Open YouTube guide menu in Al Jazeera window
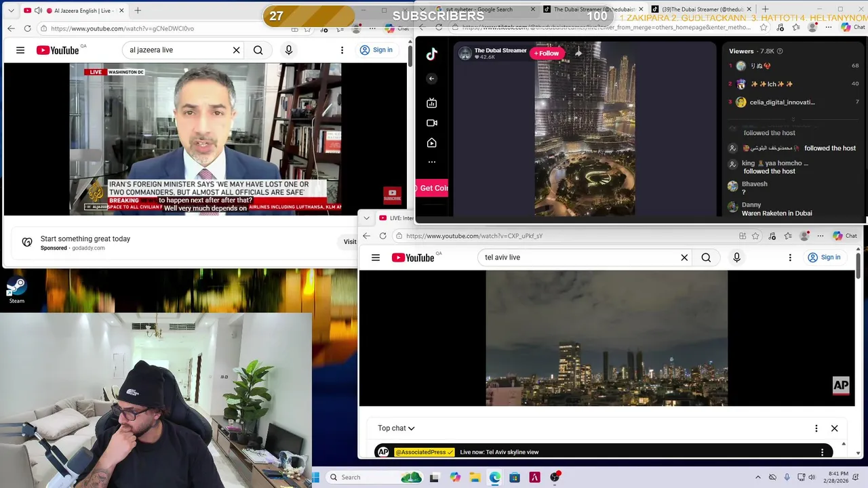Viewport: 868px width, 488px height. 20,50
